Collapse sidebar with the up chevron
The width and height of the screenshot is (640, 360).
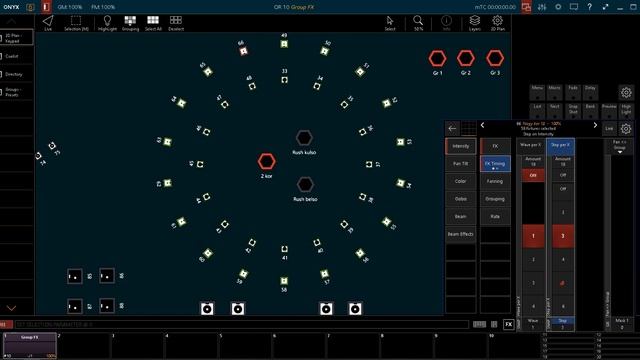(x=11, y=21)
